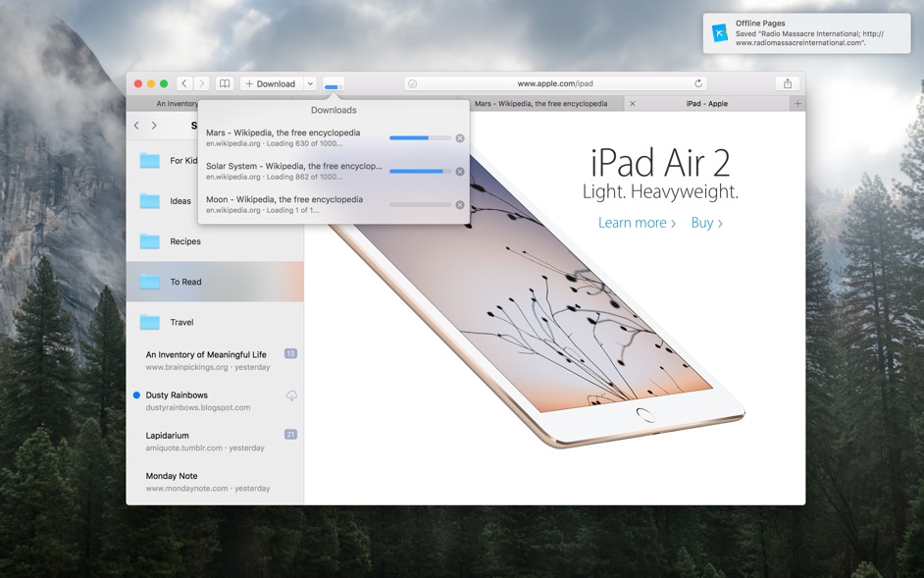Switch to the An Inventory tab
The image size is (924, 578).
click(163, 104)
